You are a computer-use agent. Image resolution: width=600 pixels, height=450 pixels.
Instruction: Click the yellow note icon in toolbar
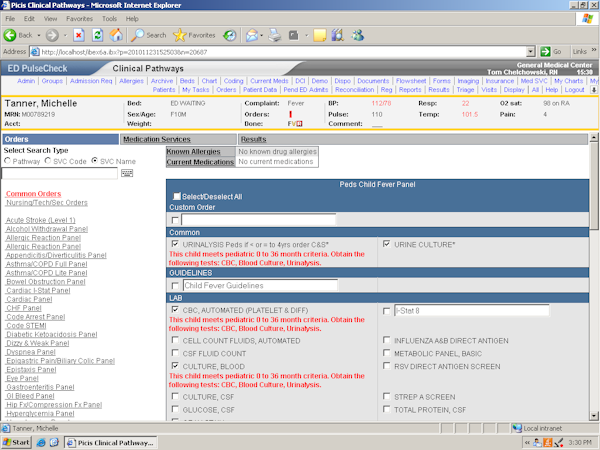pyautogui.click(x=320, y=35)
